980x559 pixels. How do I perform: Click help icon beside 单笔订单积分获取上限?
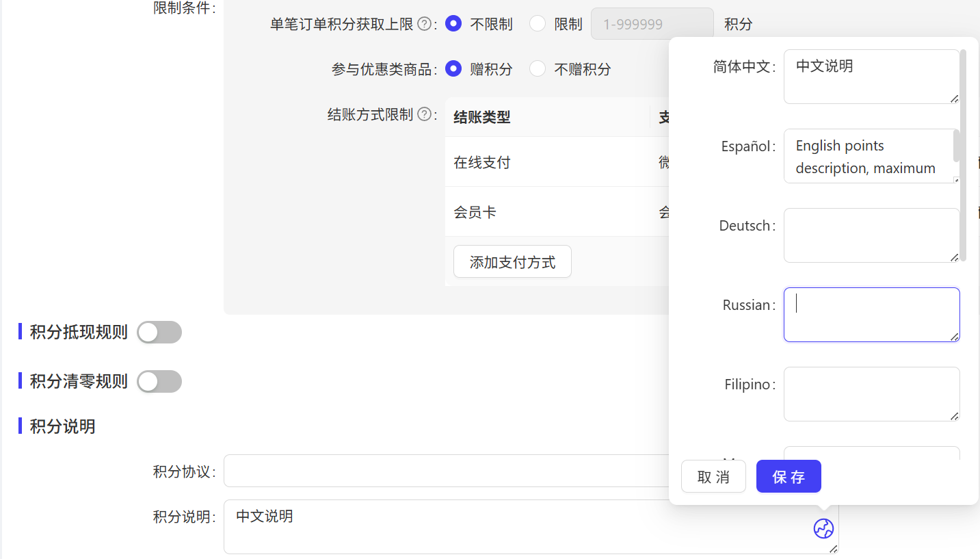point(424,25)
